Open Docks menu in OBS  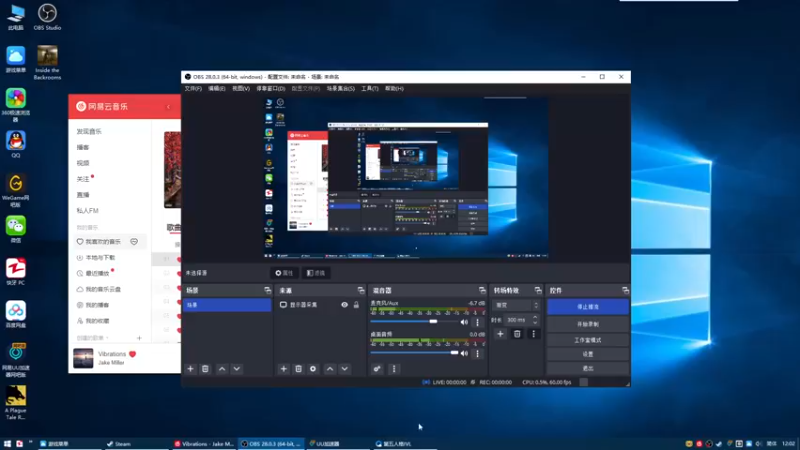(270, 89)
